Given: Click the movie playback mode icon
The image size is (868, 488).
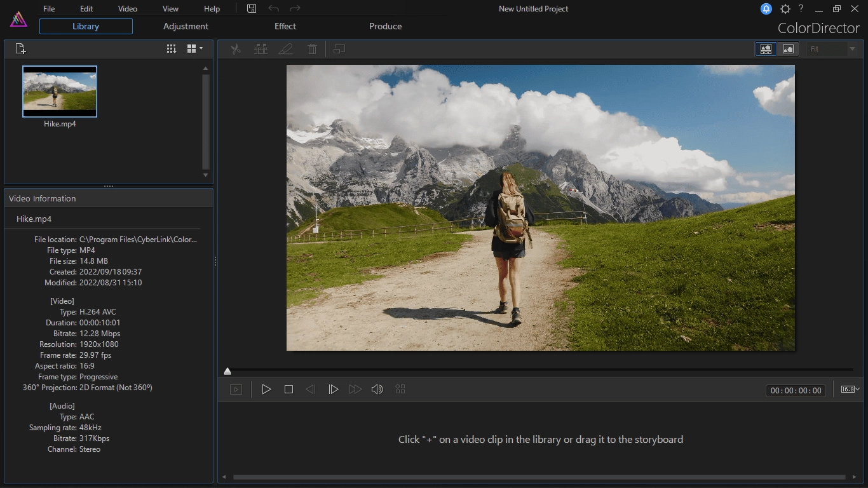Looking at the screenshot, I should click(236, 390).
